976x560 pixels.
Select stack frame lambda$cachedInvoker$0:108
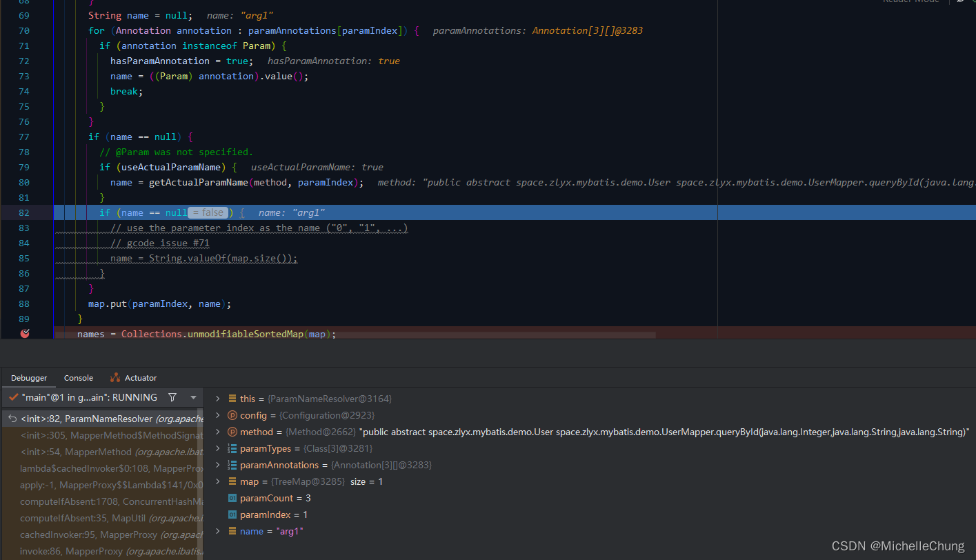tap(103, 468)
